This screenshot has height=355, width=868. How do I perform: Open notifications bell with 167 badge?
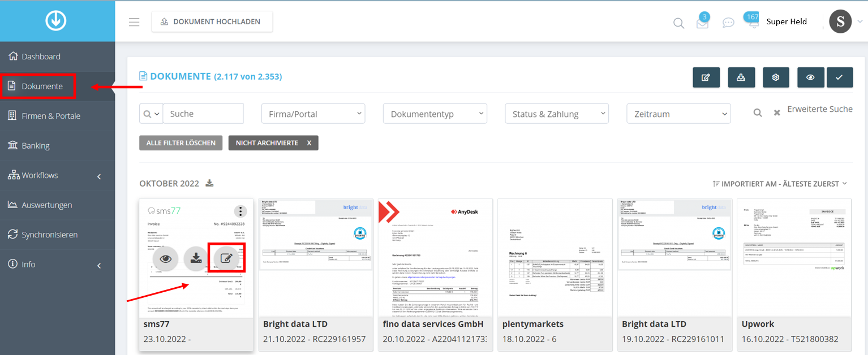(x=753, y=21)
